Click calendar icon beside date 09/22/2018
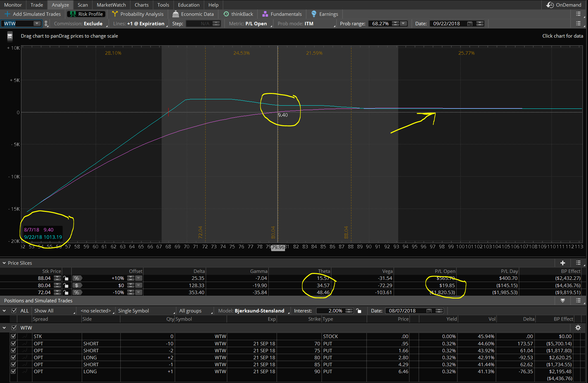 (470, 24)
